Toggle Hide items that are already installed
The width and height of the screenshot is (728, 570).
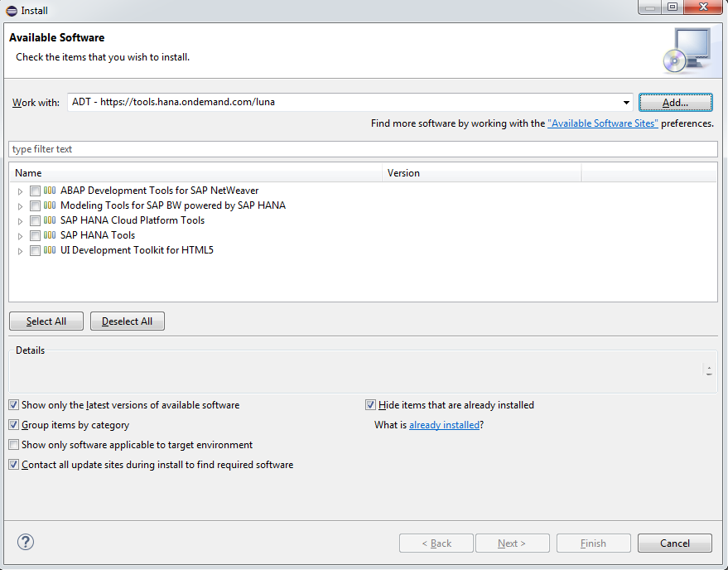[371, 405]
